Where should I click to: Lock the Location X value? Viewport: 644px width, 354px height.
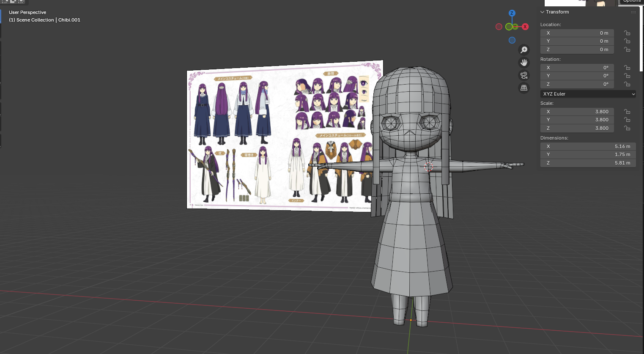627,33
